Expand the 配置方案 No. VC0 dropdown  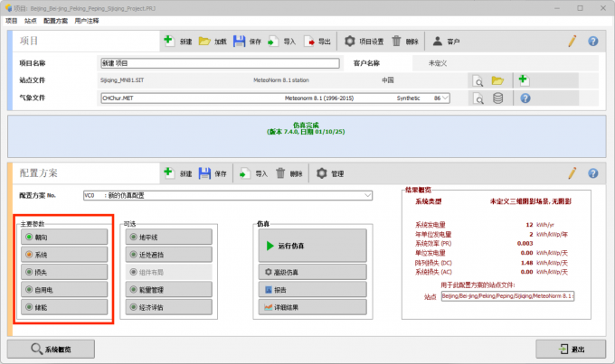[x=367, y=194]
